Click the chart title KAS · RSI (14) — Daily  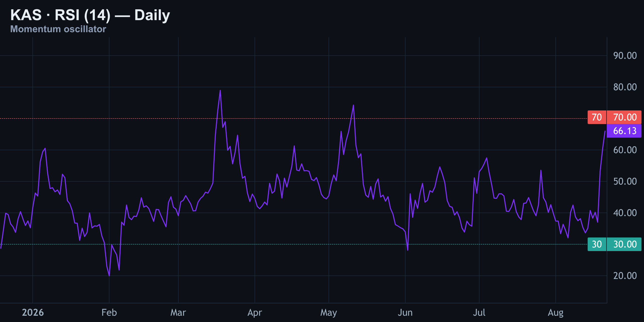(90, 15)
